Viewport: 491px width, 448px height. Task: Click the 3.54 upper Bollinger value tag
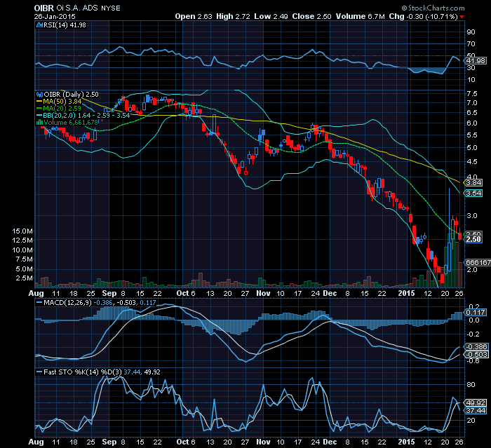[473, 194]
